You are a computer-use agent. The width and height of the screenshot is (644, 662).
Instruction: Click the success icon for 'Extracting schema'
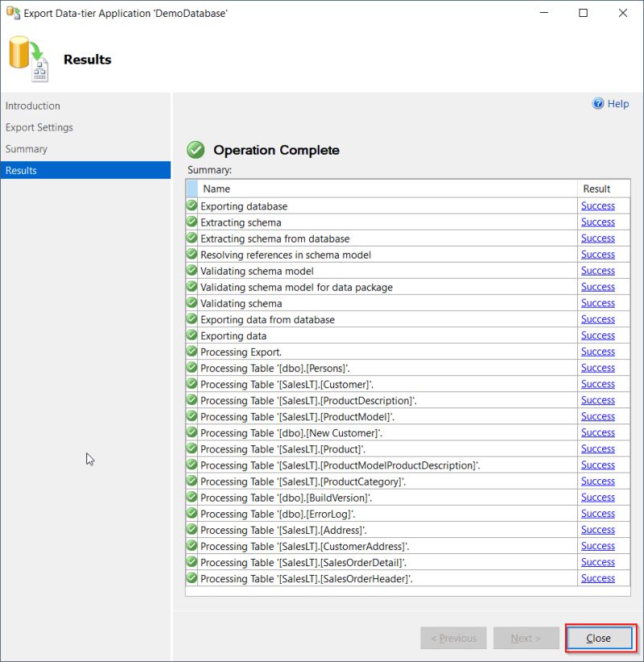click(191, 222)
